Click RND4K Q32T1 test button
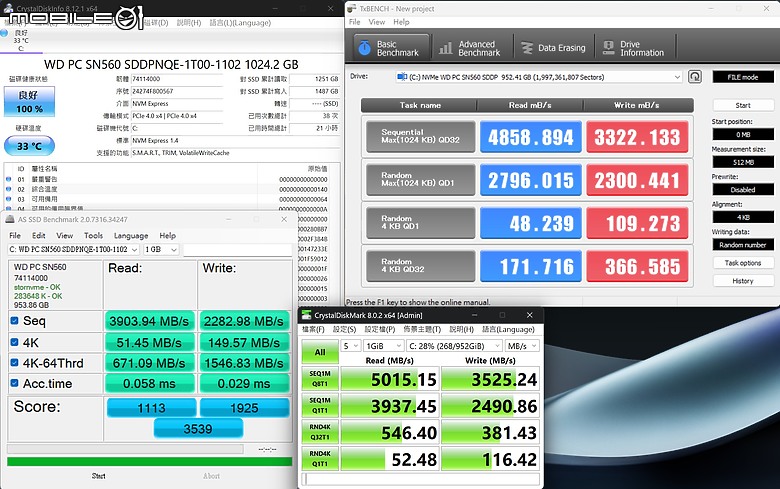The width and height of the screenshot is (780, 489). point(320,433)
